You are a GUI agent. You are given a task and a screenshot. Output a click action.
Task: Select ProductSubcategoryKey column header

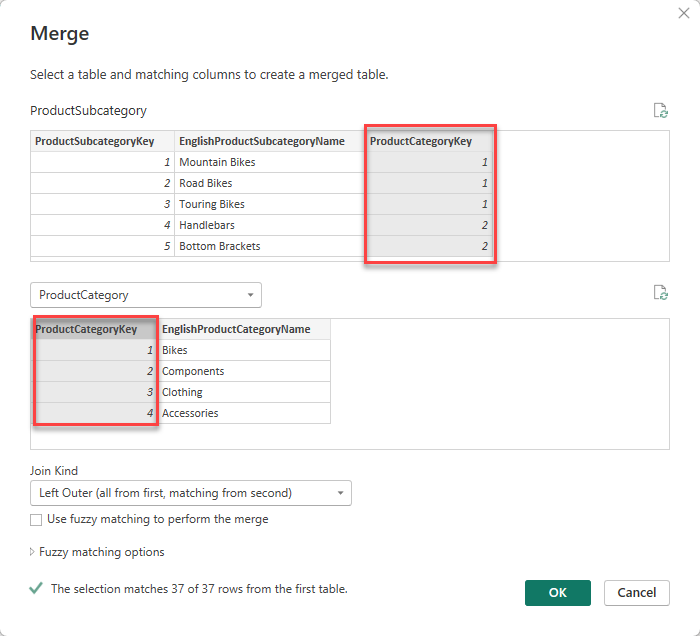click(x=101, y=141)
